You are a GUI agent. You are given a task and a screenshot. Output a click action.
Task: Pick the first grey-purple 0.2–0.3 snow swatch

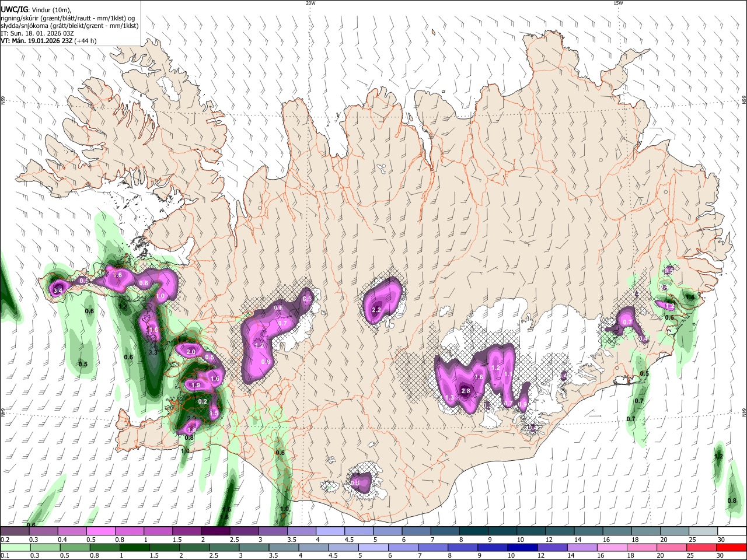point(15,531)
